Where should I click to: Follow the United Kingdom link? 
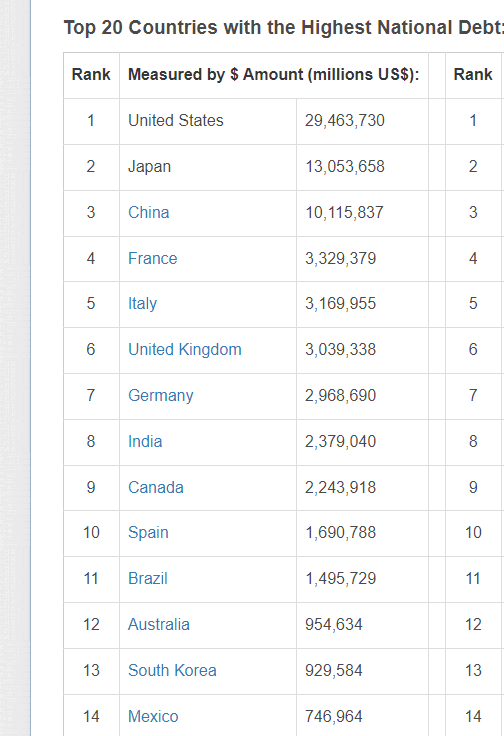pyautogui.click(x=185, y=350)
